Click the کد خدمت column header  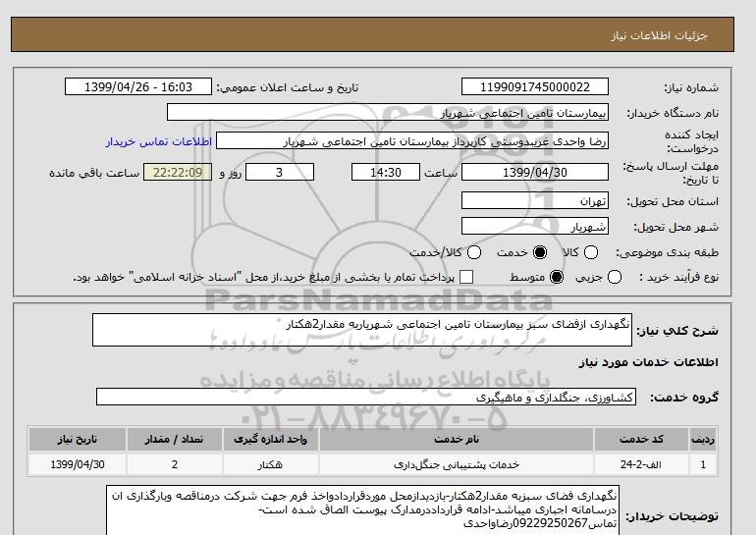(x=641, y=439)
